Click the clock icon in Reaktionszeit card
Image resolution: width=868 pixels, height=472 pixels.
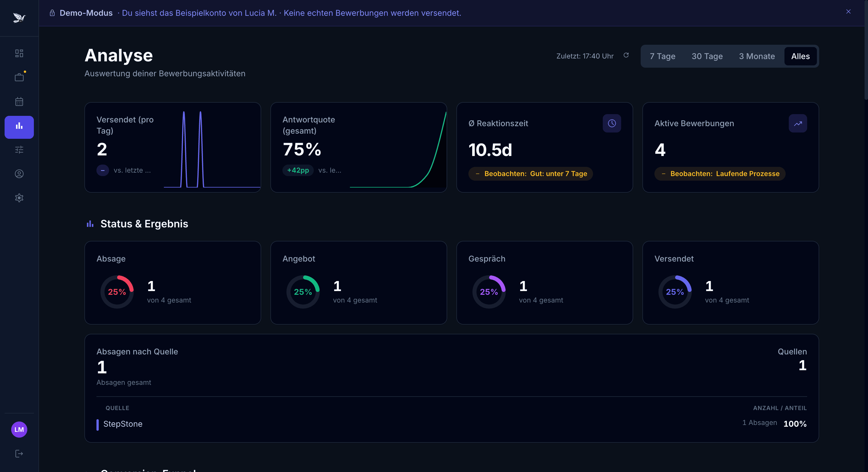tap(612, 123)
